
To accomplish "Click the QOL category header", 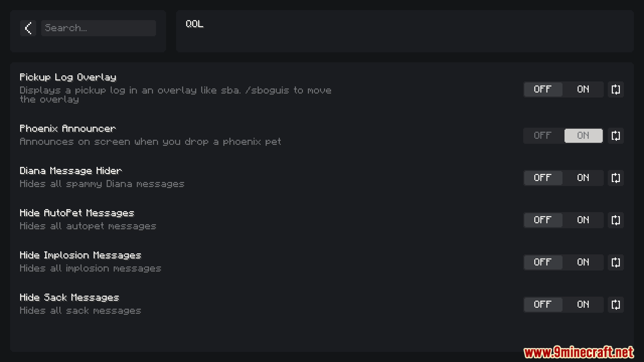I will pyautogui.click(x=195, y=24).
